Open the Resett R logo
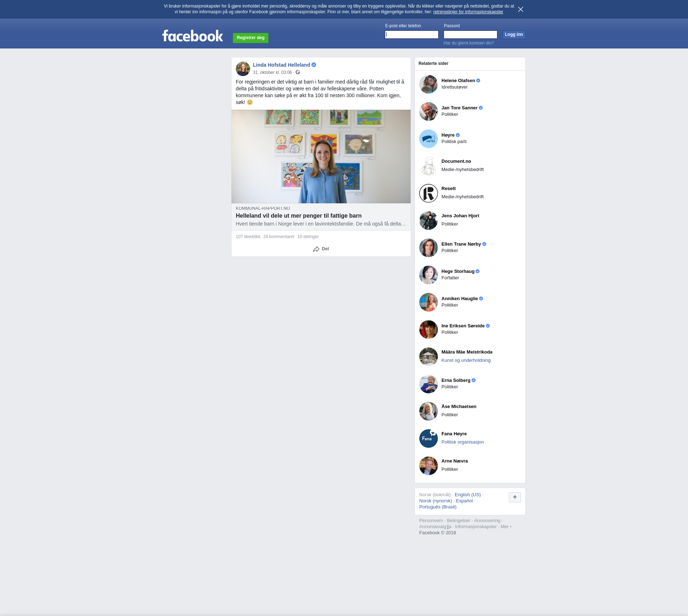The image size is (688, 616). [429, 193]
